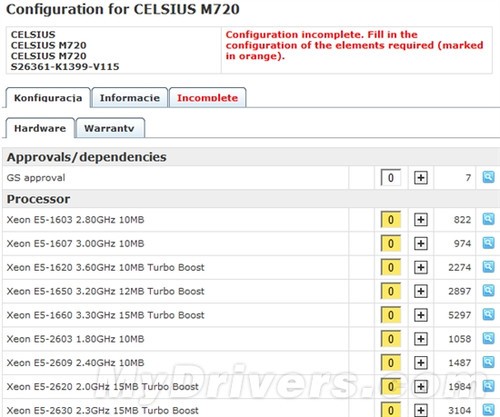View details icon for Xeon E5-2603

(x=488, y=338)
